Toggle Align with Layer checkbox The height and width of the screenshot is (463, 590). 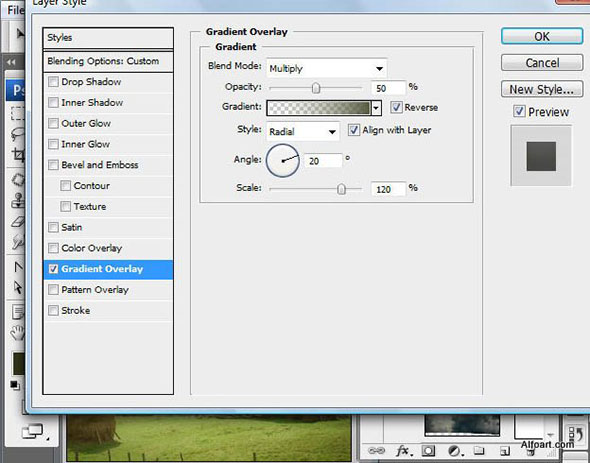[353, 130]
